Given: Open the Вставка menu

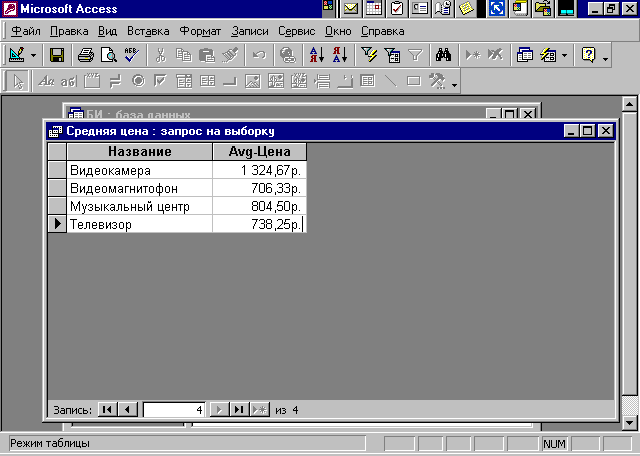Looking at the screenshot, I should pos(148,31).
